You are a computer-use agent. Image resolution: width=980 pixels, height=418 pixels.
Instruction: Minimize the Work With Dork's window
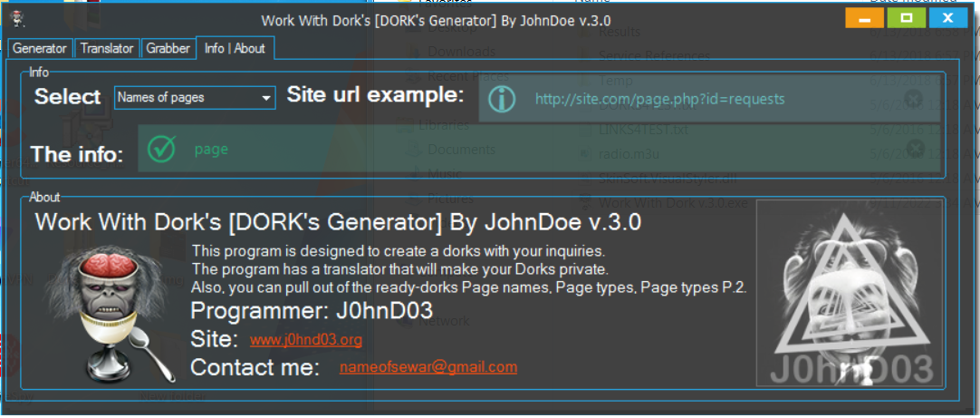tap(864, 18)
